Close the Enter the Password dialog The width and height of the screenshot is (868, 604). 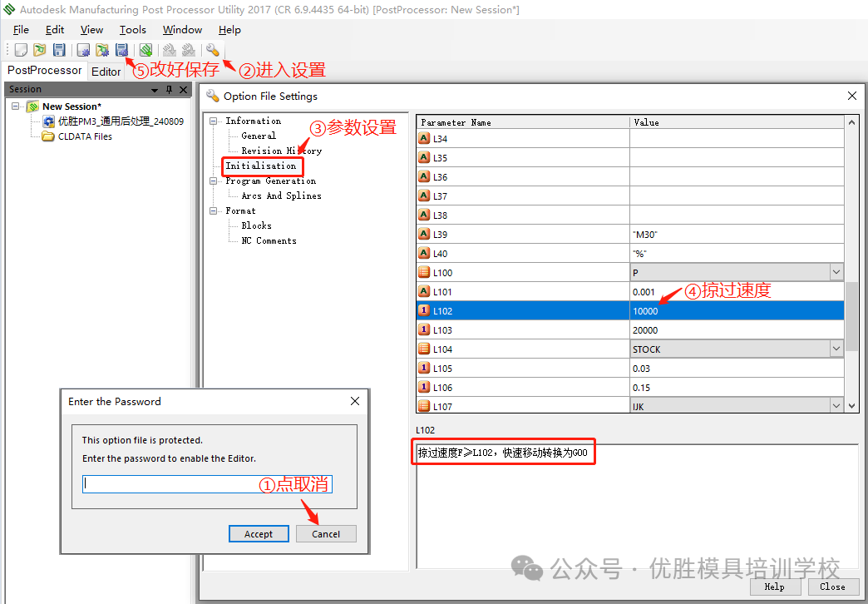(355, 401)
